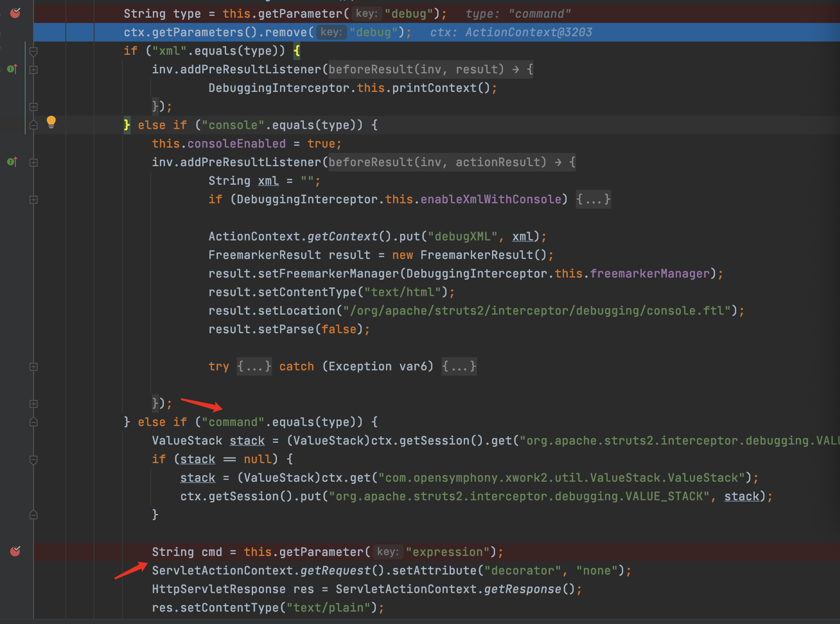840x624 pixels.
Task: Expand the fold marker on the enableXmlWithConsole line
Action: click(x=34, y=200)
